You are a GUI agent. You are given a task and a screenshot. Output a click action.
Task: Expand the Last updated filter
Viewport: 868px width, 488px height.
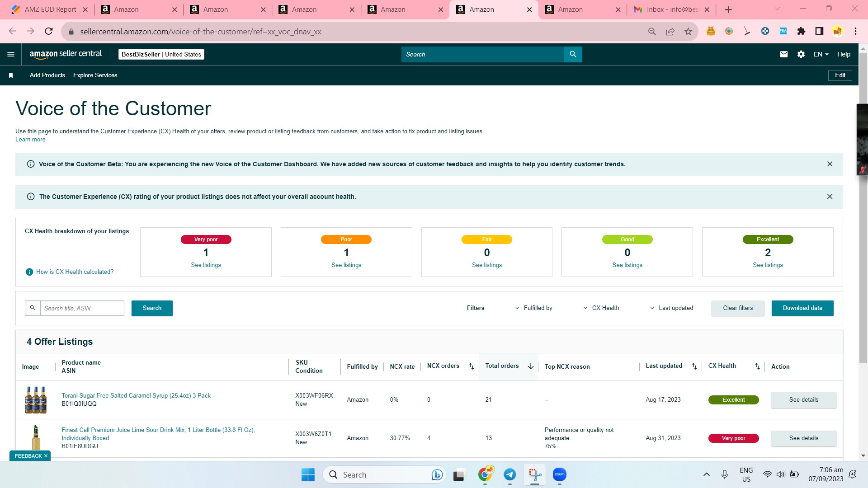coord(671,308)
